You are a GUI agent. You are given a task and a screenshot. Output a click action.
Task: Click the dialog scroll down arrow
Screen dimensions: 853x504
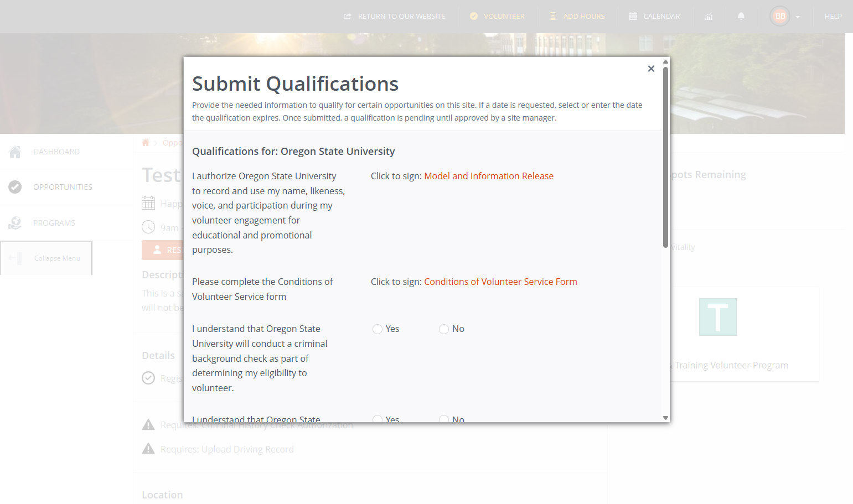click(x=665, y=418)
